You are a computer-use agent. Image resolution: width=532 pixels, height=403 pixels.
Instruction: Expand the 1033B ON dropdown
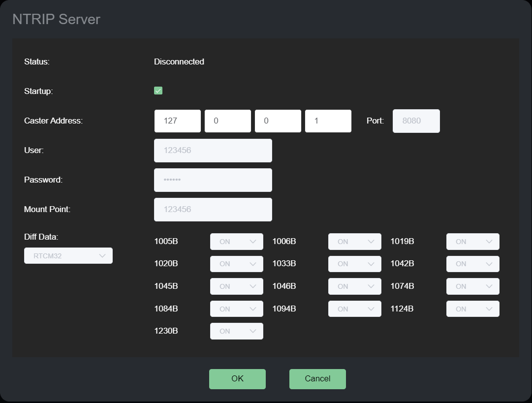354,264
